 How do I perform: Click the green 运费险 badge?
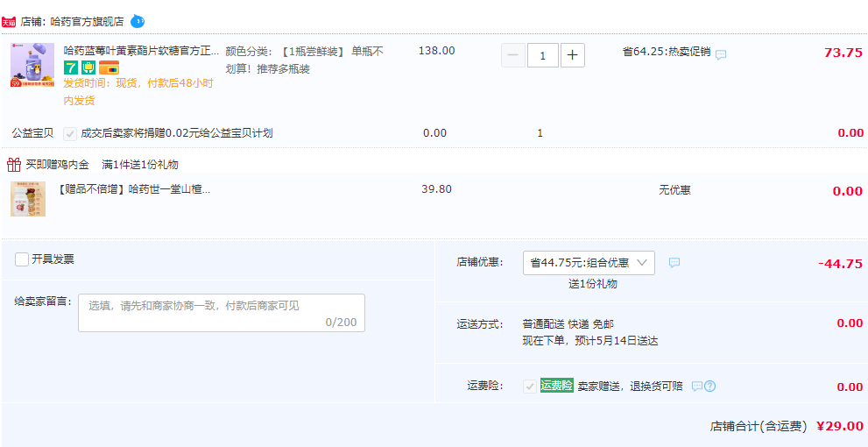[x=557, y=386]
